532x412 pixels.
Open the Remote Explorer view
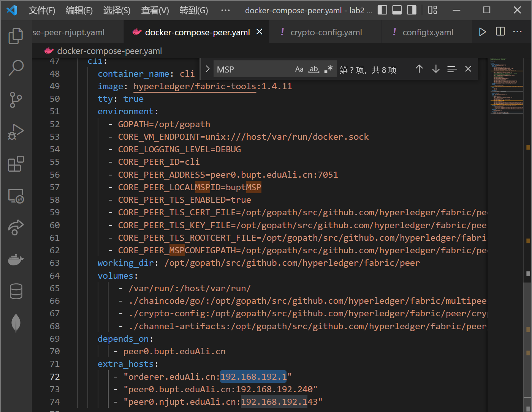[16, 196]
